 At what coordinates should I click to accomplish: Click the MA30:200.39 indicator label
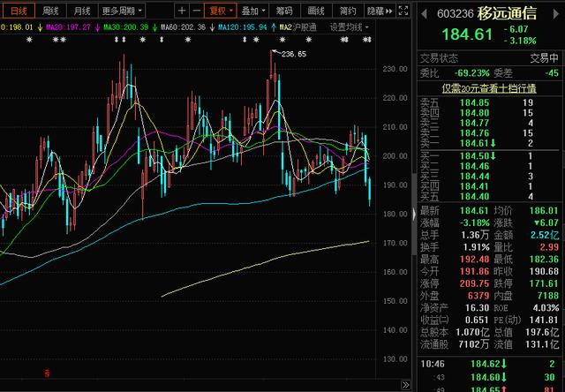(x=125, y=27)
